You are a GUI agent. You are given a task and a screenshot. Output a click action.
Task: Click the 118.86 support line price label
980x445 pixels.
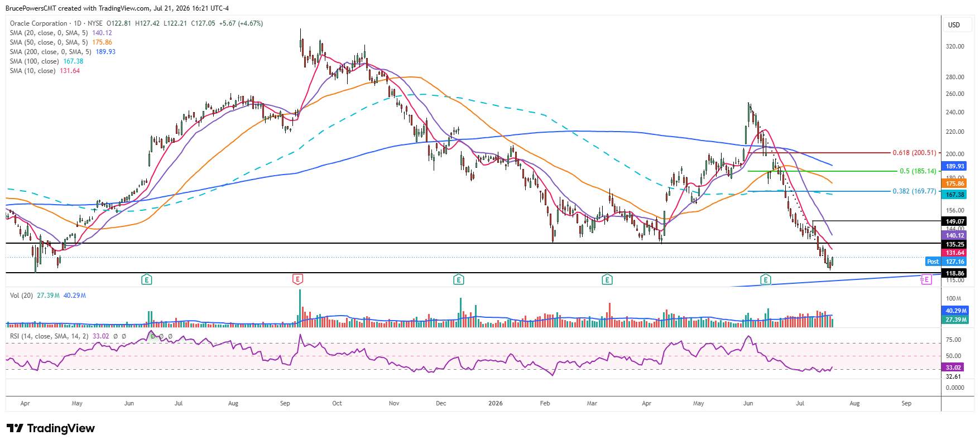(x=955, y=273)
